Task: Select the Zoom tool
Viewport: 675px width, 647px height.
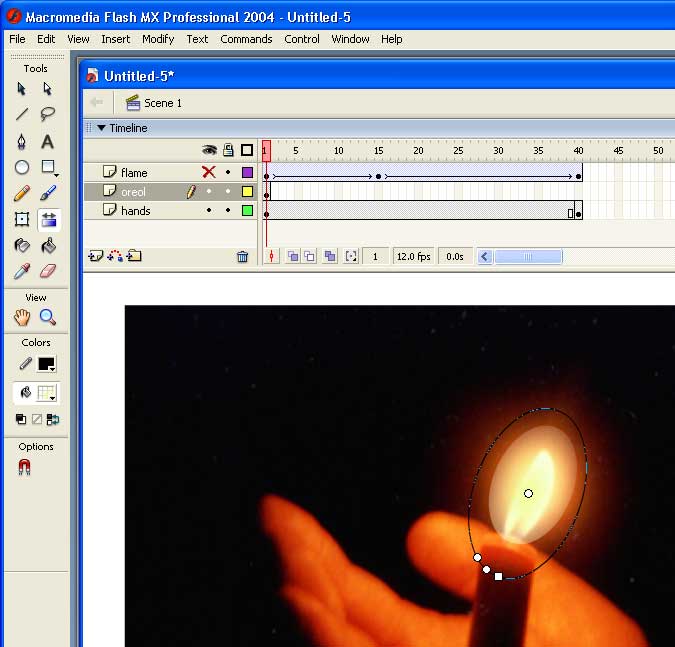Action: 47,317
